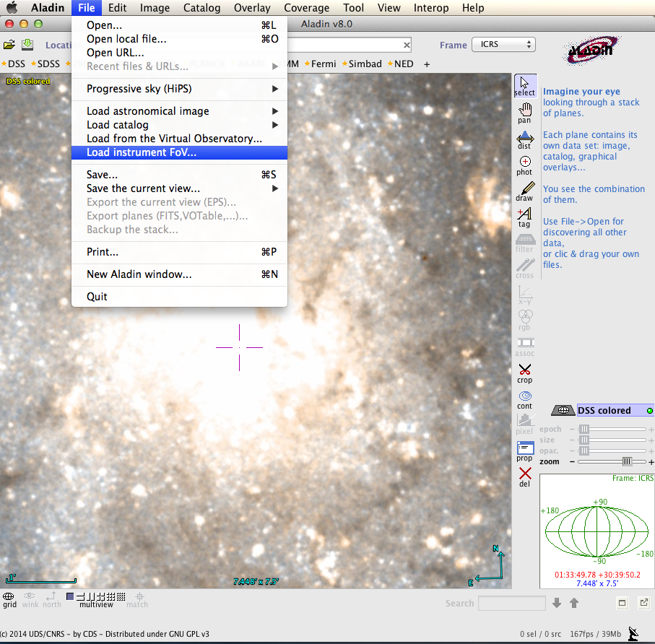The height and width of the screenshot is (644, 655).
Task: Open the cont contour tool
Action: (x=524, y=398)
